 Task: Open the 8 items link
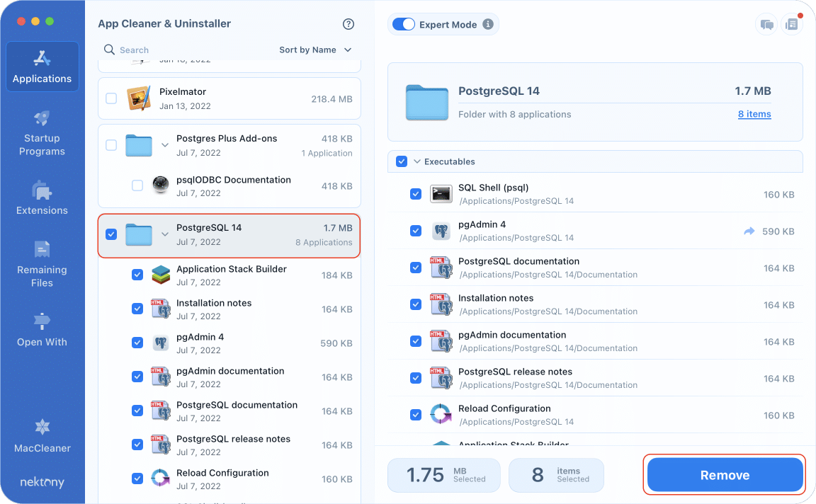pyautogui.click(x=754, y=114)
